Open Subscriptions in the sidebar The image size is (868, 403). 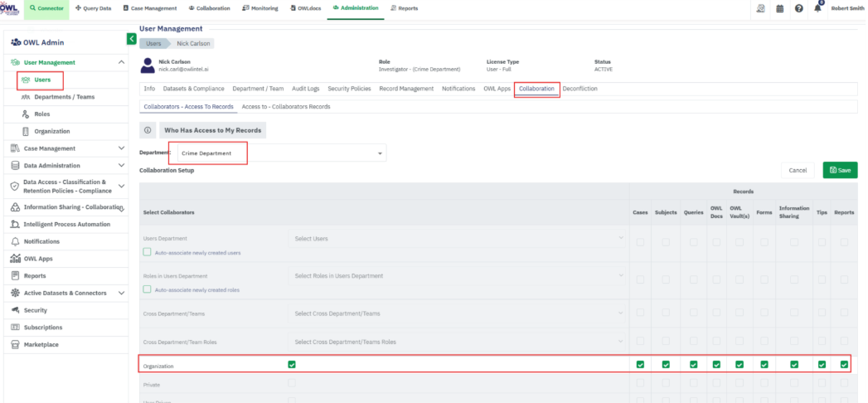point(42,328)
